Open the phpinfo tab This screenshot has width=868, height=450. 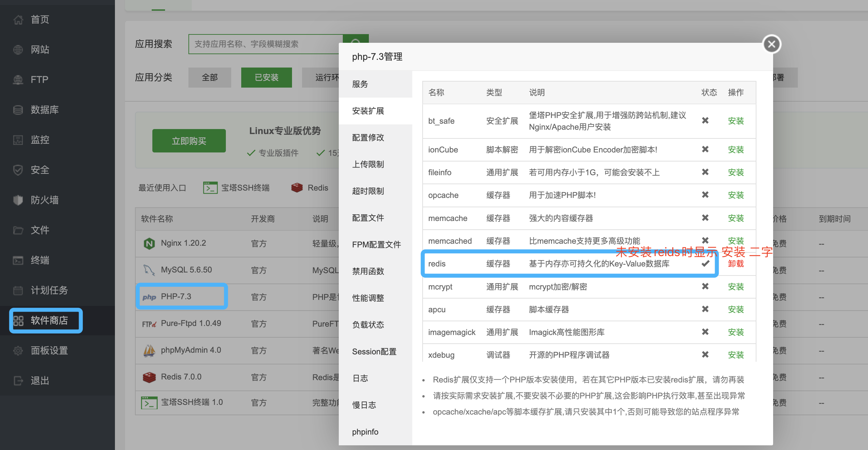coord(376,432)
